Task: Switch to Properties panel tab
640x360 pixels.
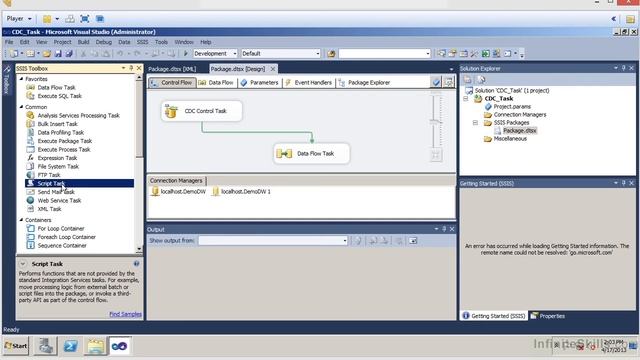Action: 548,316
